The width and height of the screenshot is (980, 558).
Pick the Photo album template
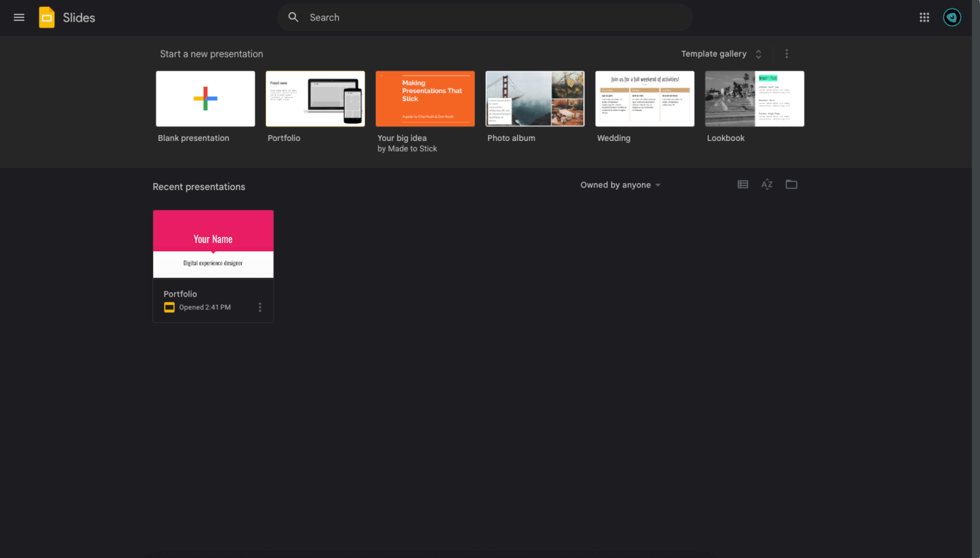pos(535,99)
